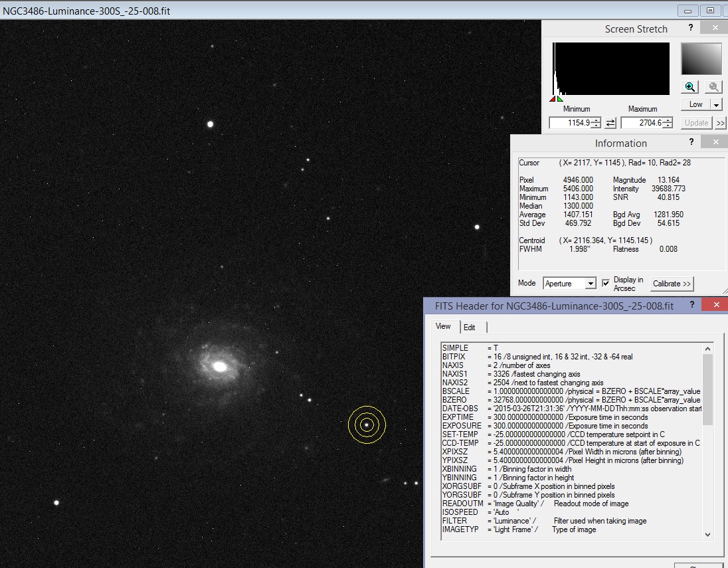Click the Calibrate button in Information panel
728x568 pixels.
click(671, 284)
